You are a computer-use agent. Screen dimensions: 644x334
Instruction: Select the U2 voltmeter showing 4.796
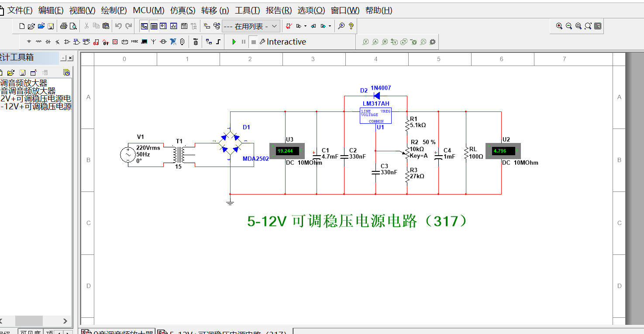tap(503, 151)
